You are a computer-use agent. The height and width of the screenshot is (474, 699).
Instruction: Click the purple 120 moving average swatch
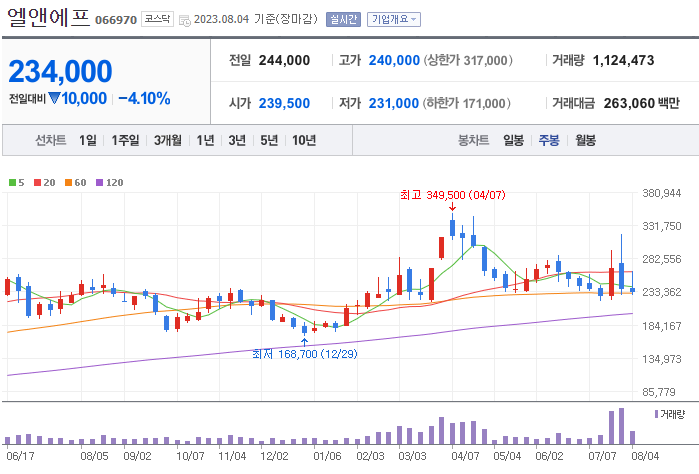click(x=99, y=182)
